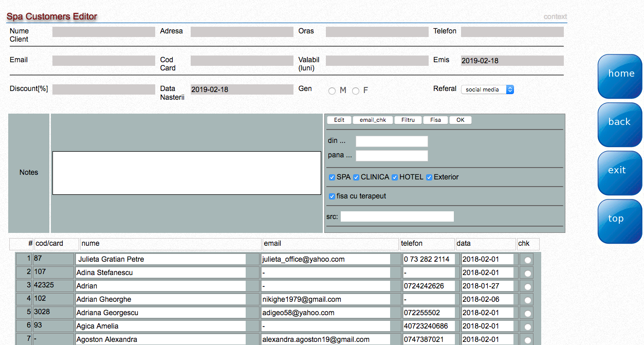The width and height of the screenshot is (644, 345).
Task: Click the Valabil (luni) input field
Action: (x=377, y=61)
